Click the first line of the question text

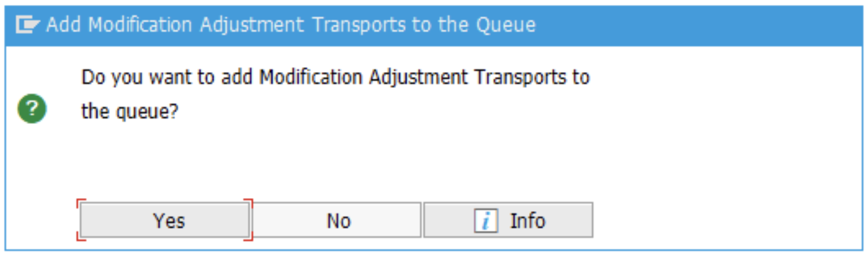[x=335, y=77]
